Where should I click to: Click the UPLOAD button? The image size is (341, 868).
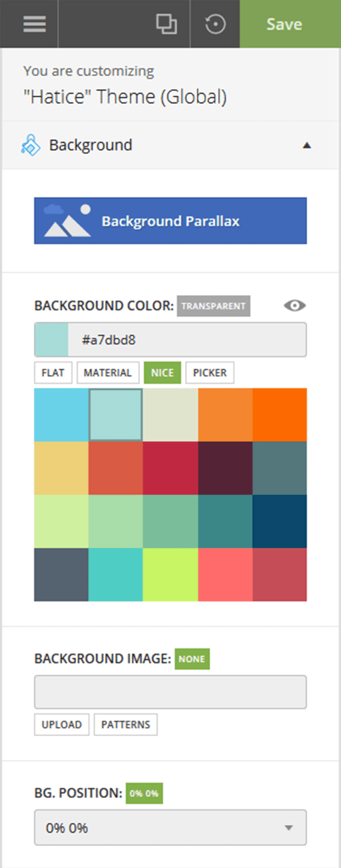coord(62,725)
